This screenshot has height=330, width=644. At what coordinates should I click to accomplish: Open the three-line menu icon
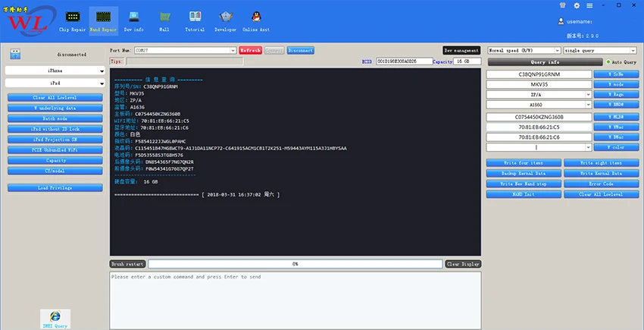click(589, 5)
